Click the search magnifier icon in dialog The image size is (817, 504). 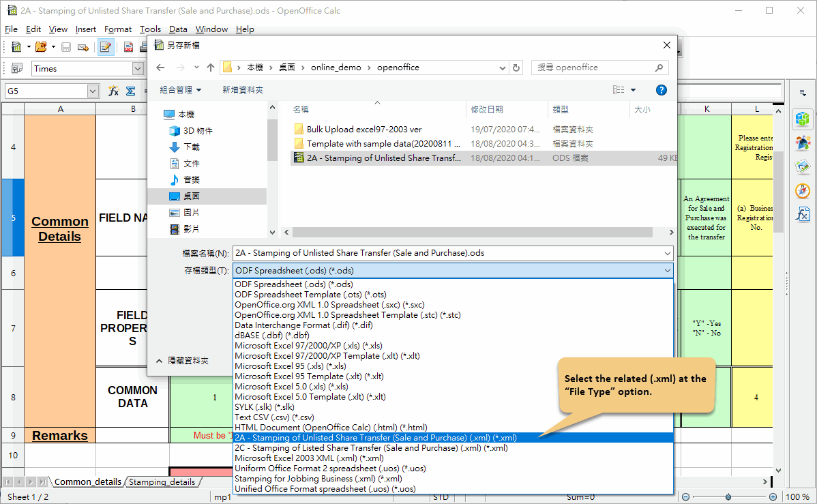[x=659, y=68]
